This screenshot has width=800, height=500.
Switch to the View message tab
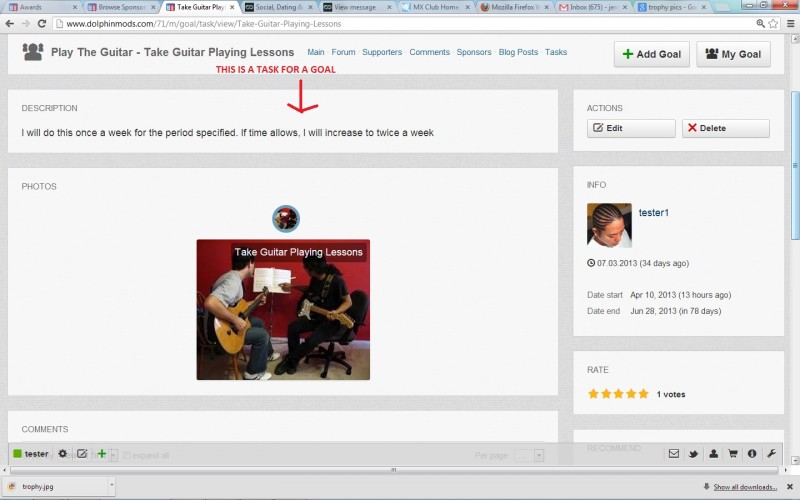[357, 7]
